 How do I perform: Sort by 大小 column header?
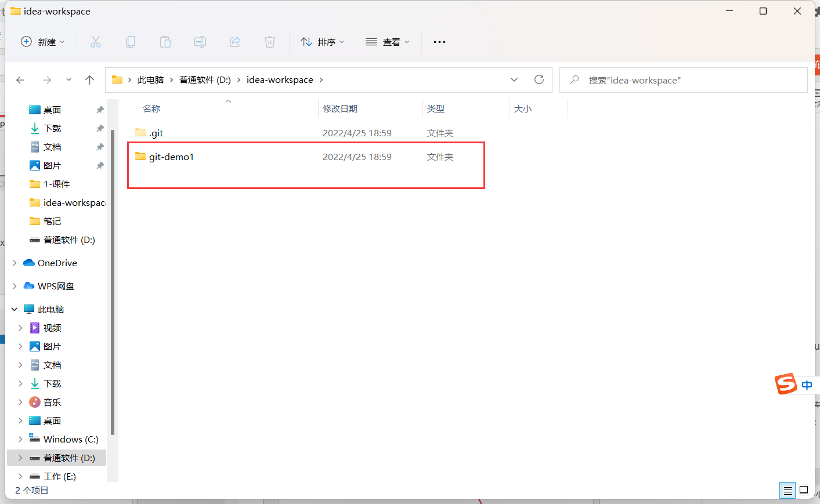[523, 109]
